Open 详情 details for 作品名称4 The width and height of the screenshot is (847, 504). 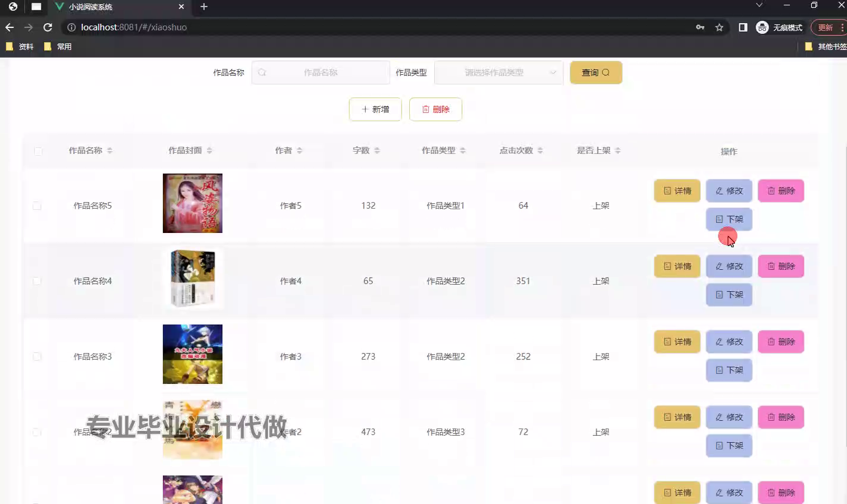677,266
